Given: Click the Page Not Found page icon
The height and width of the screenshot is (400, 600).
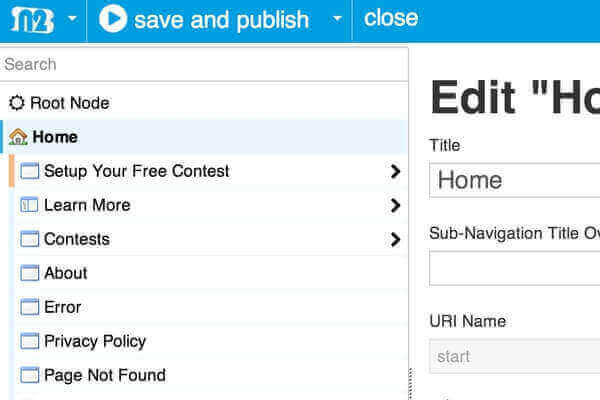Looking at the screenshot, I should [29, 375].
